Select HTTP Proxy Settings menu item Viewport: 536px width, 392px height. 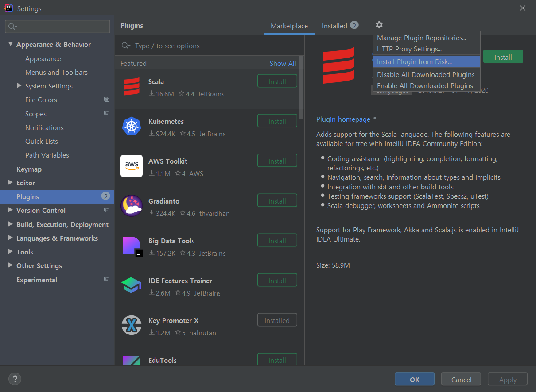point(426,49)
